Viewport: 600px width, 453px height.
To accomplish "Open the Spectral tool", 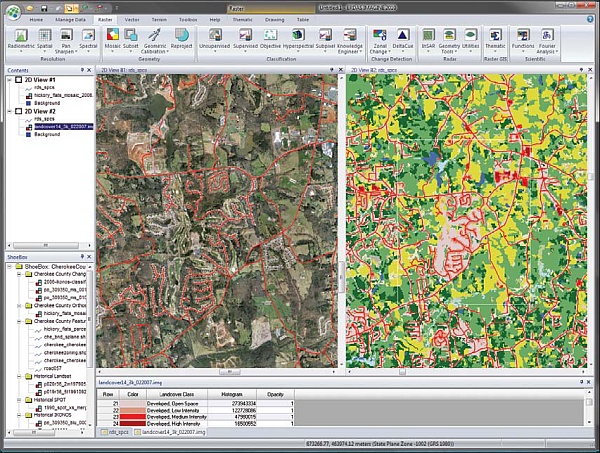I will (x=88, y=41).
